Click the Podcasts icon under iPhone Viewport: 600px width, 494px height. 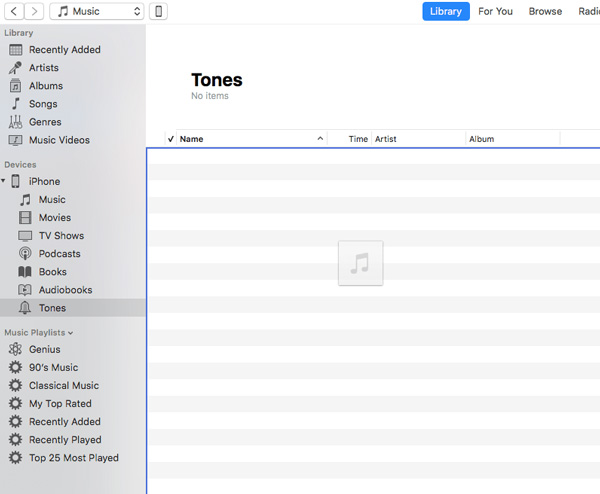click(26, 254)
